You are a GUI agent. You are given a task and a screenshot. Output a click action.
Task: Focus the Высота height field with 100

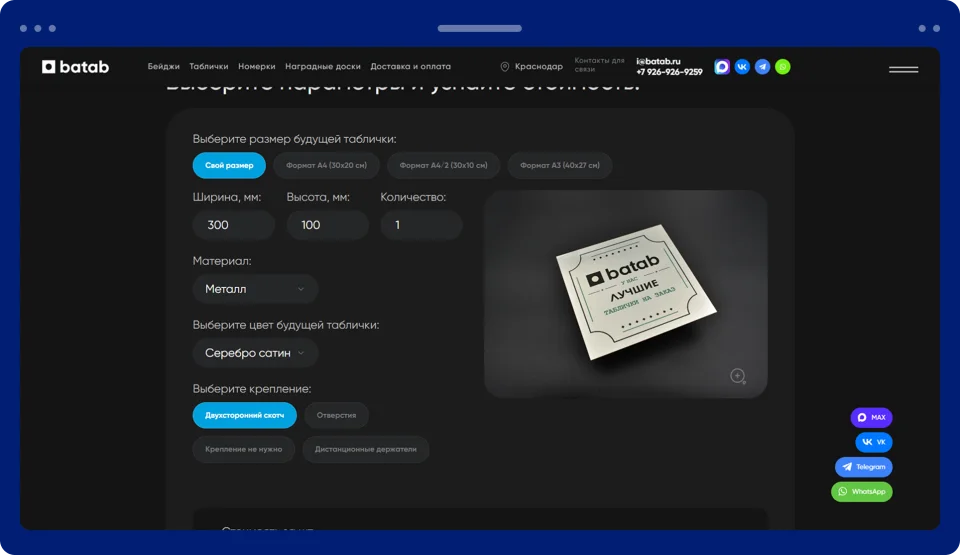[x=328, y=225]
